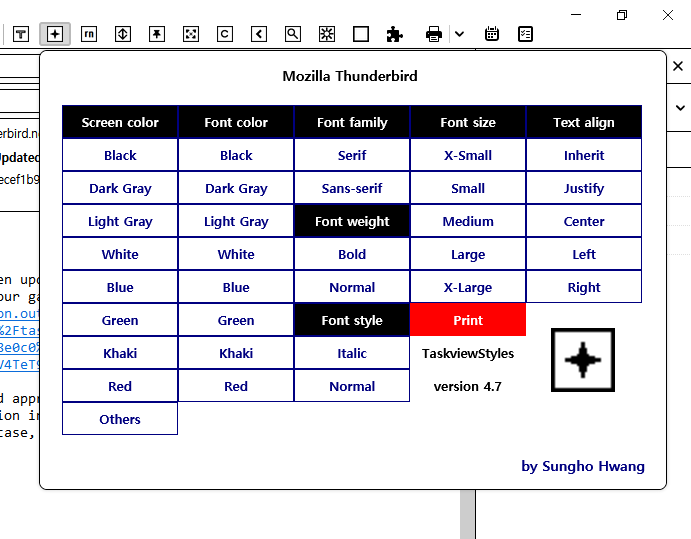Choose Light Gray screen color
This screenshot has height=539, width=691.
(x=120, y=221)
